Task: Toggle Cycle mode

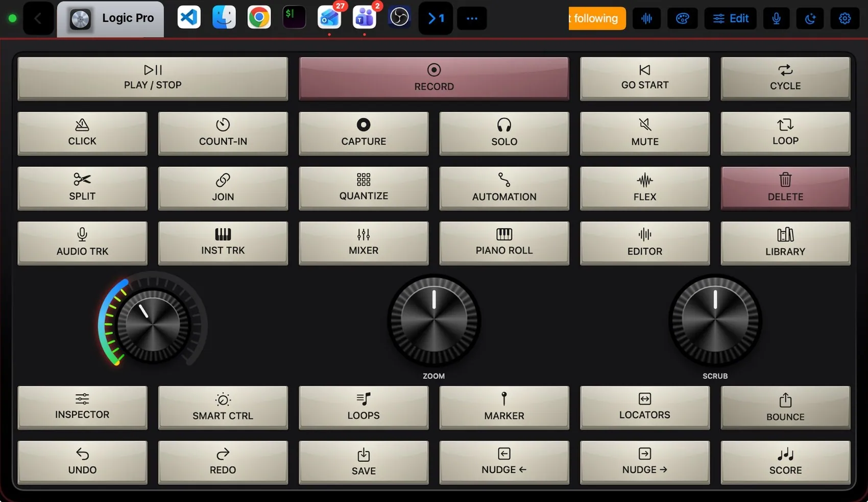Action: tap(785, 78)
